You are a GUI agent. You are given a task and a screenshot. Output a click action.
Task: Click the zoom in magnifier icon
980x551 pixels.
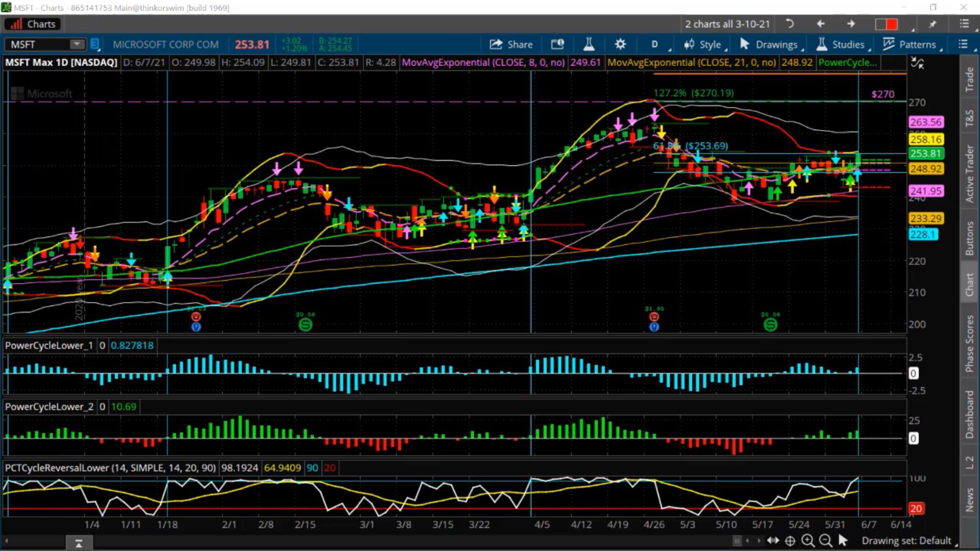coord(807,541)
